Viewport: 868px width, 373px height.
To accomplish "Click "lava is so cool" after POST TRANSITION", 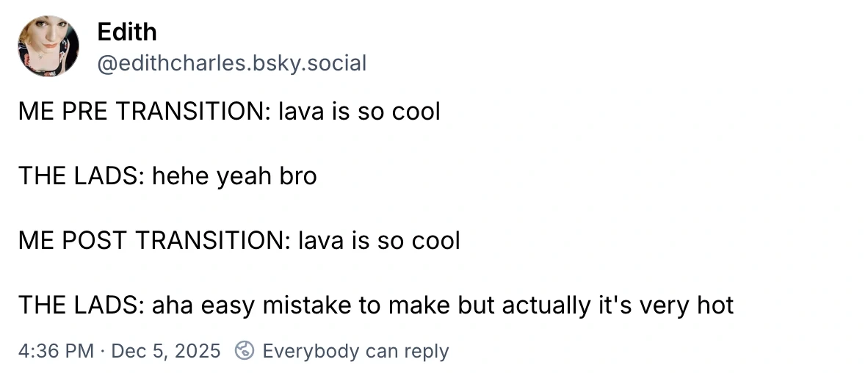I will pos(378,240).
